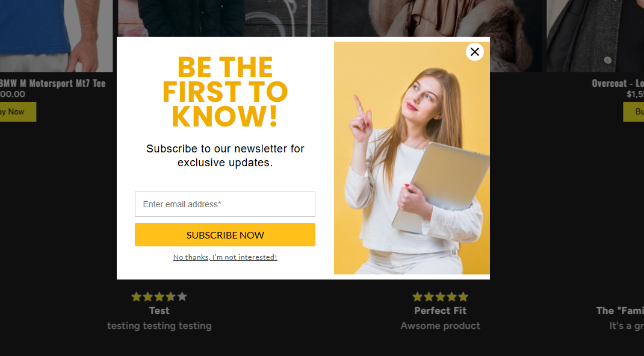
Task: Click the star rating above the Test review
Action: tap(159, 297)
